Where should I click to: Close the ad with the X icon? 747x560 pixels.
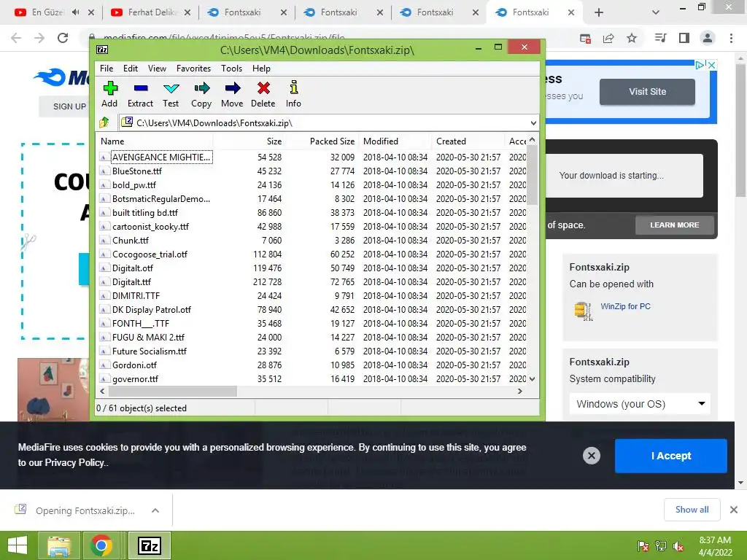point(712,65)
